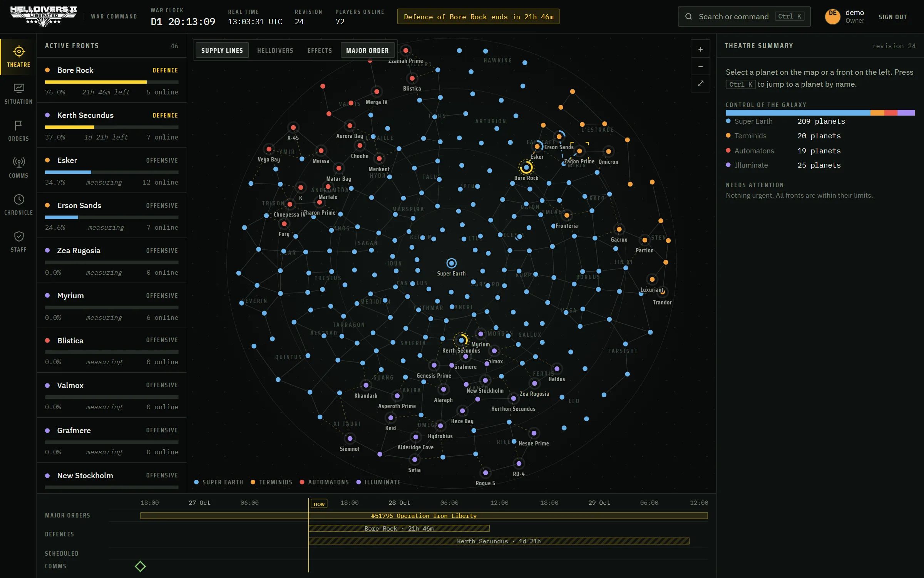The image size is (924, 578).
Task: Open the Orders sidebar view
Action: pos(18,131)
